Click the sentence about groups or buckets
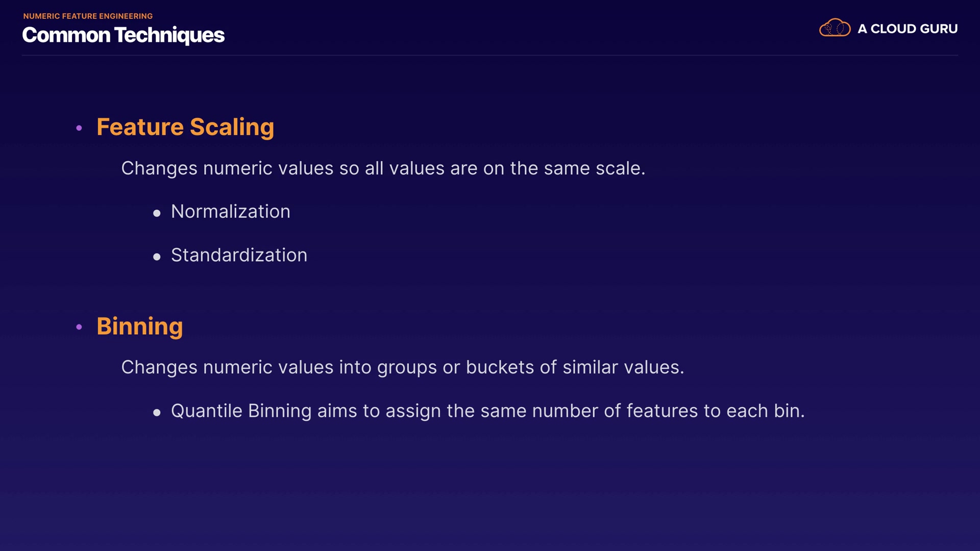 tap(402, 367)
